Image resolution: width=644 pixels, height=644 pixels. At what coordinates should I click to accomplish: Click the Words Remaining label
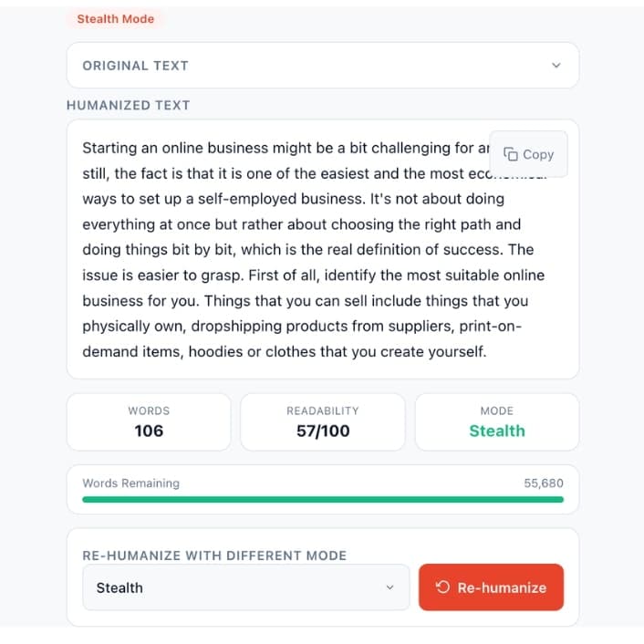pos(130,483)
